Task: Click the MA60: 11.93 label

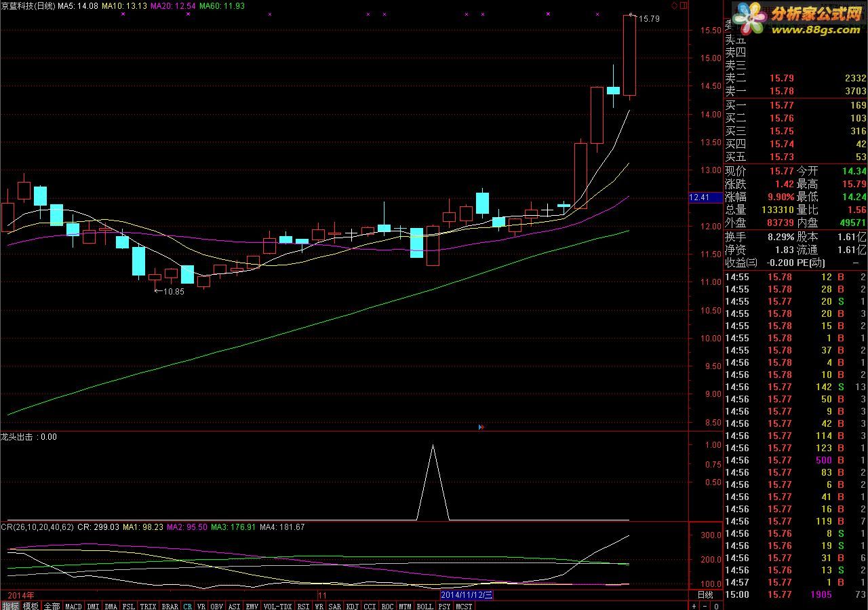Action: tap(222, 5)
